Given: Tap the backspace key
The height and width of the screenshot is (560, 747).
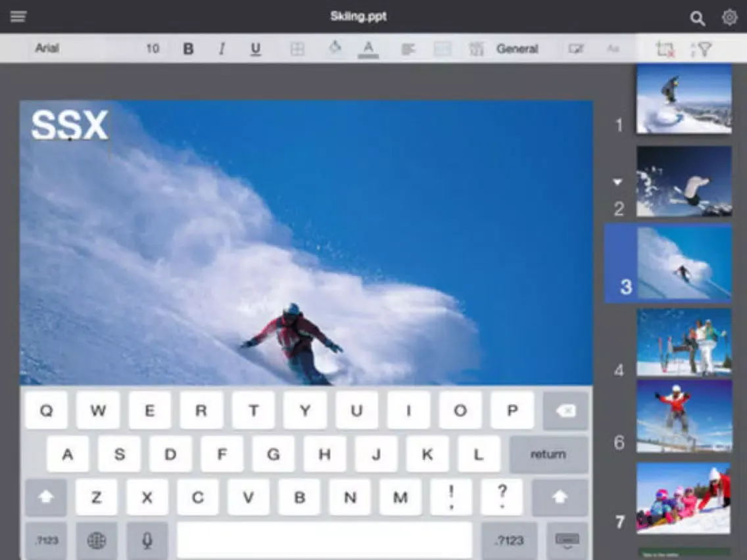Looking at the screenshot, I should pos(566,411).
